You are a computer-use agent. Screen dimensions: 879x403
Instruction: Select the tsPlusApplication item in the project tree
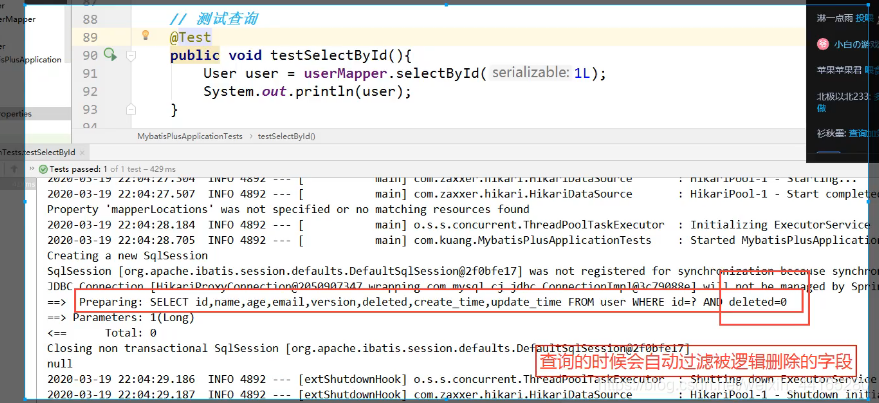(31, 59)
